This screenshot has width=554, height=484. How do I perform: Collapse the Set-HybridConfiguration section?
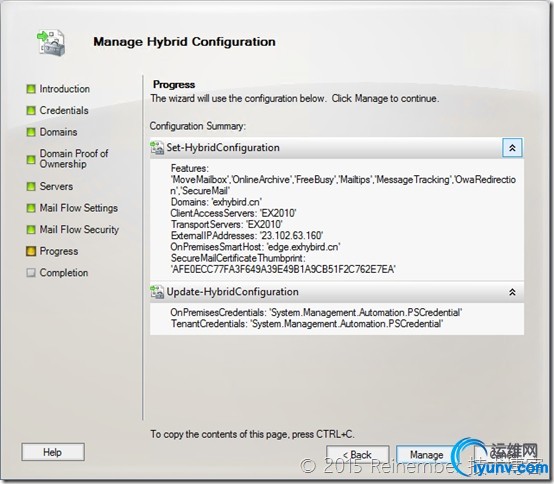point(512,148)
